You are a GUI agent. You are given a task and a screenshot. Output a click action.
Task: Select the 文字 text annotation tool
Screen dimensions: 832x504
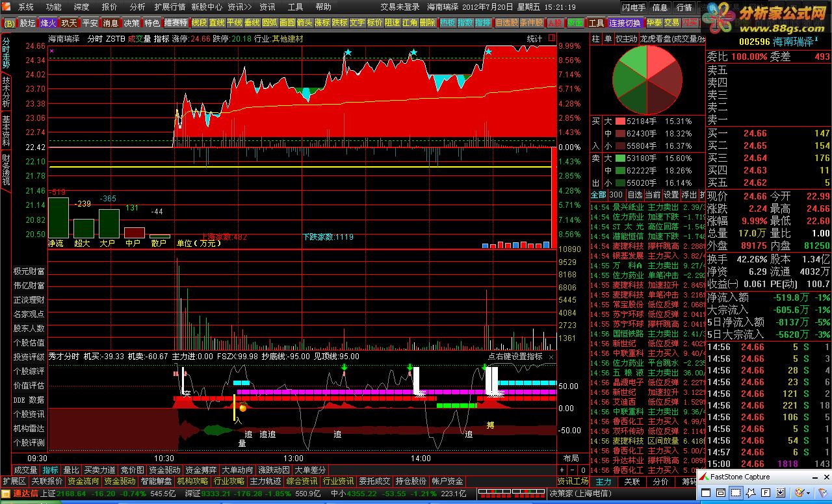[357, 23]
